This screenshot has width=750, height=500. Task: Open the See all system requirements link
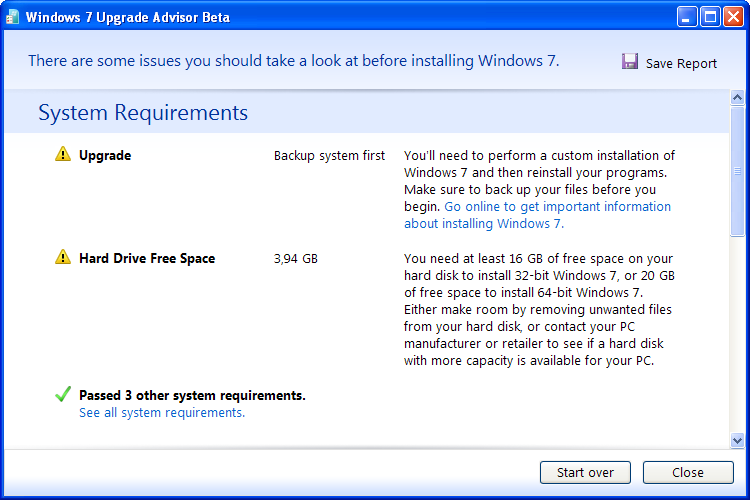click(x=162, y=413)
